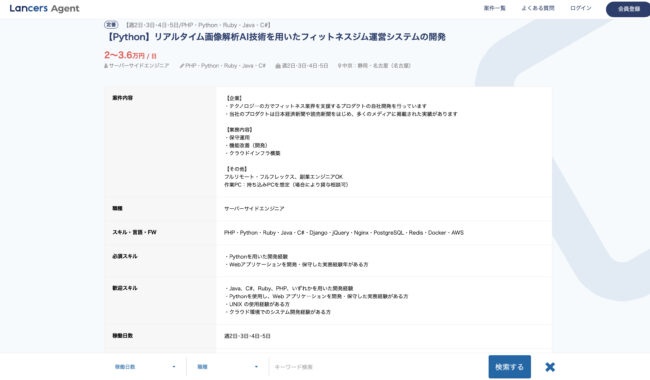
Task: Click the skills list with Django・jQuery・Nginx
Action: [344, 233]
